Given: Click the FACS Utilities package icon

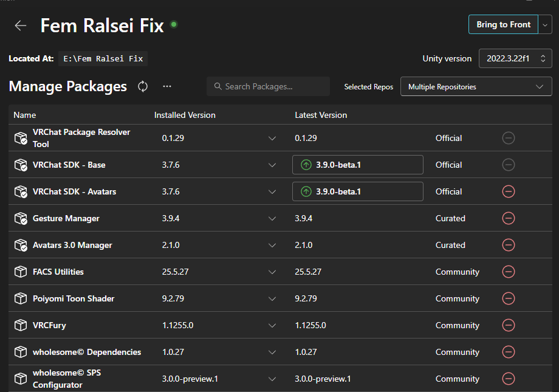Looking at the screenshot, I should pos(21,272).
